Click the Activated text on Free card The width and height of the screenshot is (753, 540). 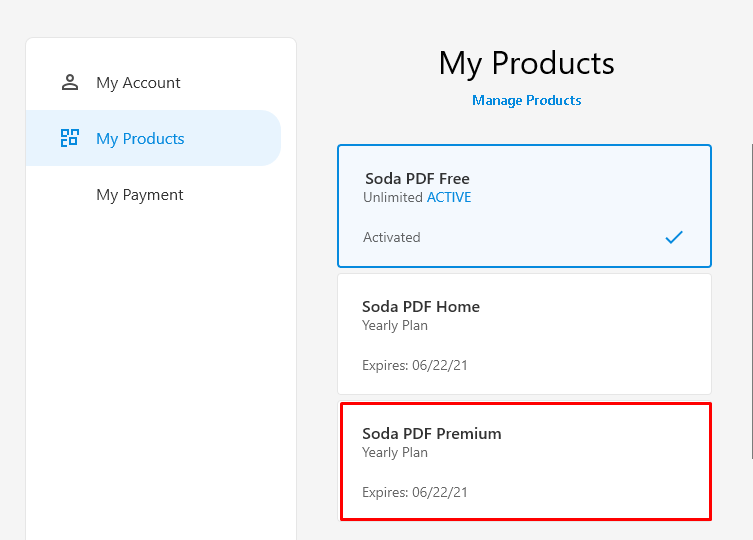(391, 237)
